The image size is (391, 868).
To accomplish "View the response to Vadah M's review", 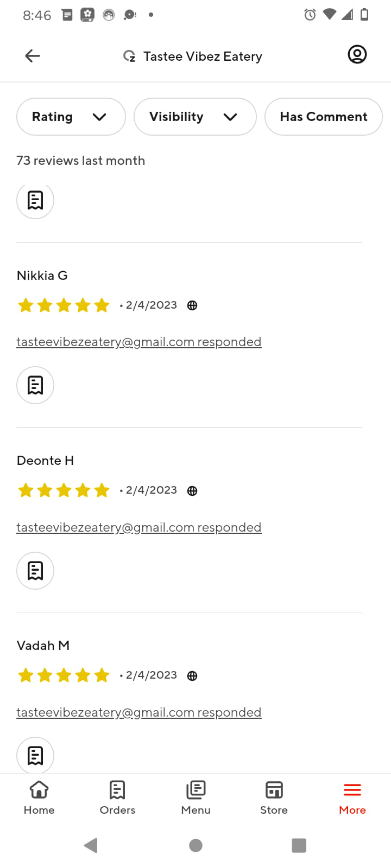I will click(x=139, y=712).
